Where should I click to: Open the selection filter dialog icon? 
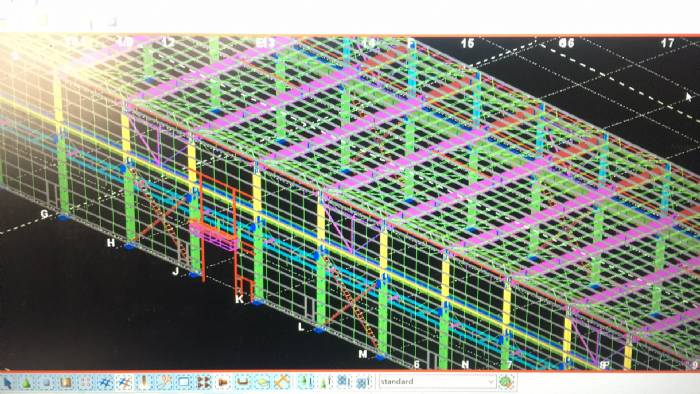point(506,382)
